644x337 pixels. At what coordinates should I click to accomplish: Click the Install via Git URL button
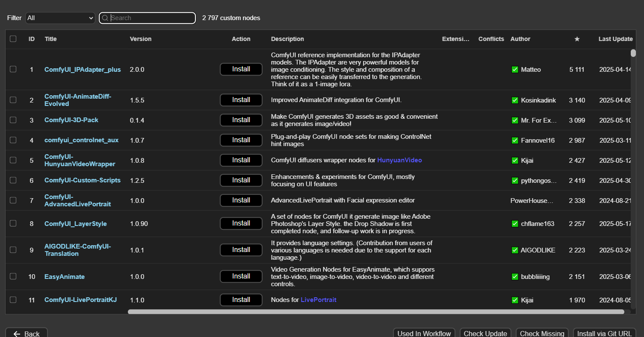point(604,334)
